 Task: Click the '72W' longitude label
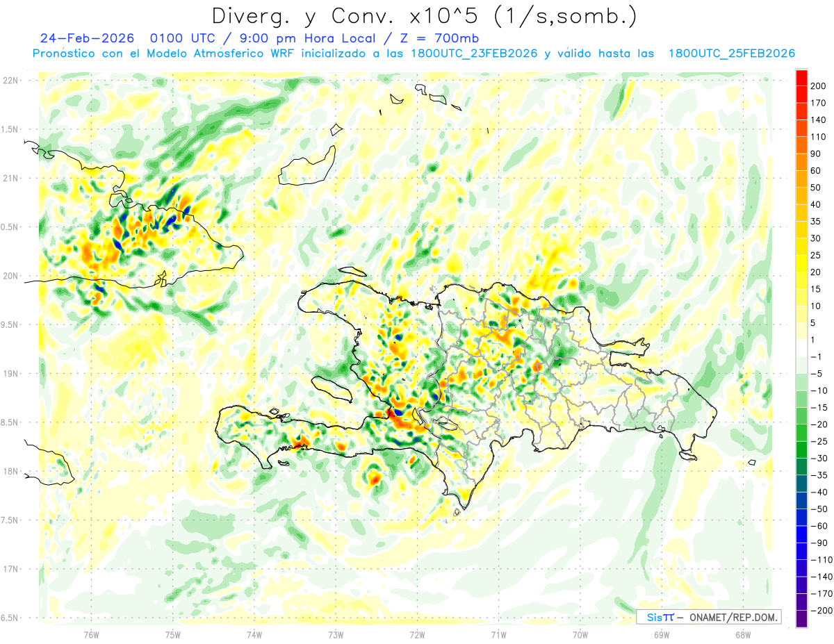[x=417, y=634]
